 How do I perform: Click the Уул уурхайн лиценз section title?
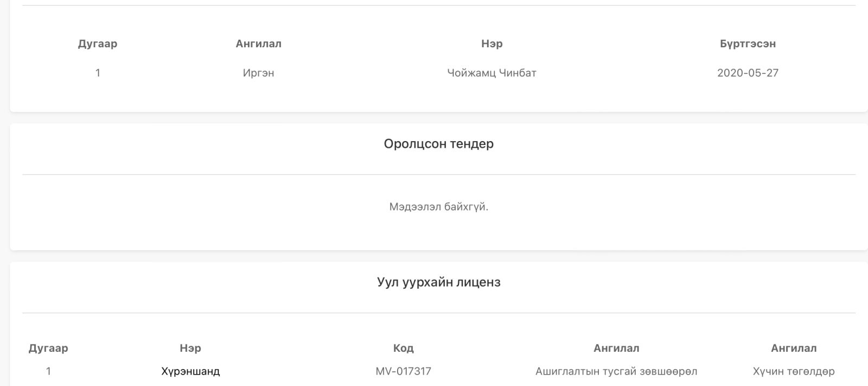(x=438, y=282)
